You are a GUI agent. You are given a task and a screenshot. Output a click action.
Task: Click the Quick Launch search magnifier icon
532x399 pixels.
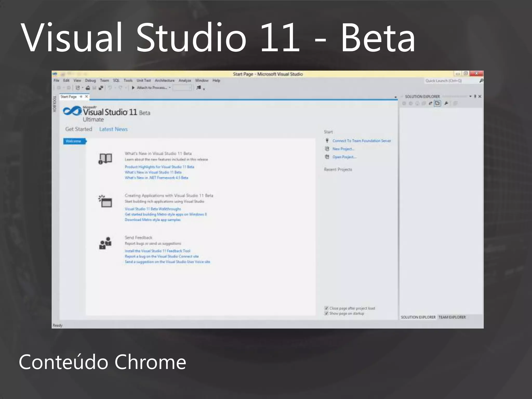[x=481, y=81]
